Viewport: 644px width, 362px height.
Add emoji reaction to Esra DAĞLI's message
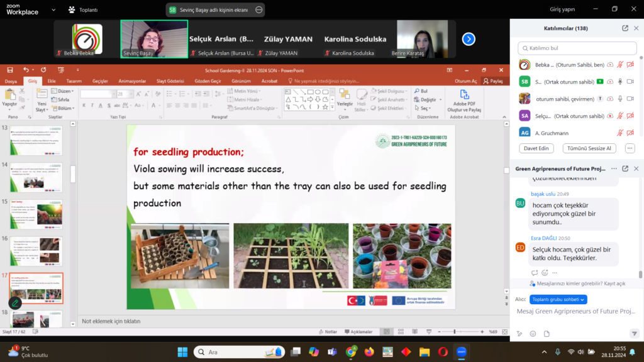pos(545,273)
